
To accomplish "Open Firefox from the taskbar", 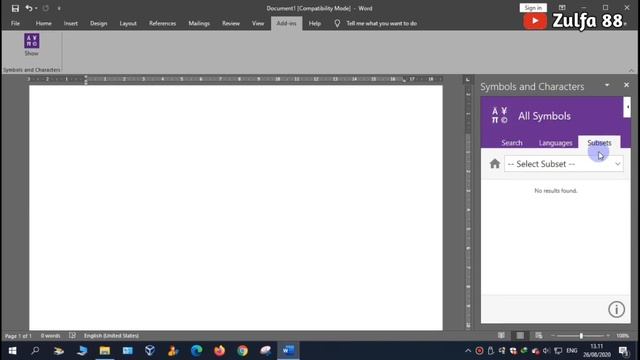I will tap(220, 351).
